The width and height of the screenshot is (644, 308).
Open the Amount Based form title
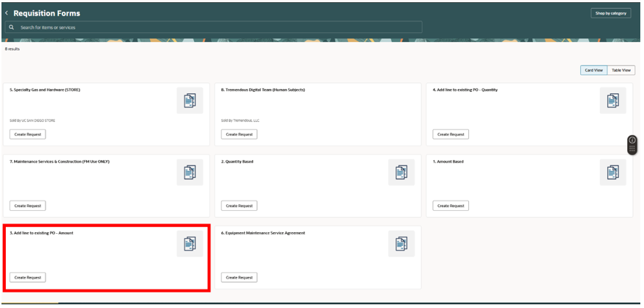pyautogui.click(x=448, y=161)
